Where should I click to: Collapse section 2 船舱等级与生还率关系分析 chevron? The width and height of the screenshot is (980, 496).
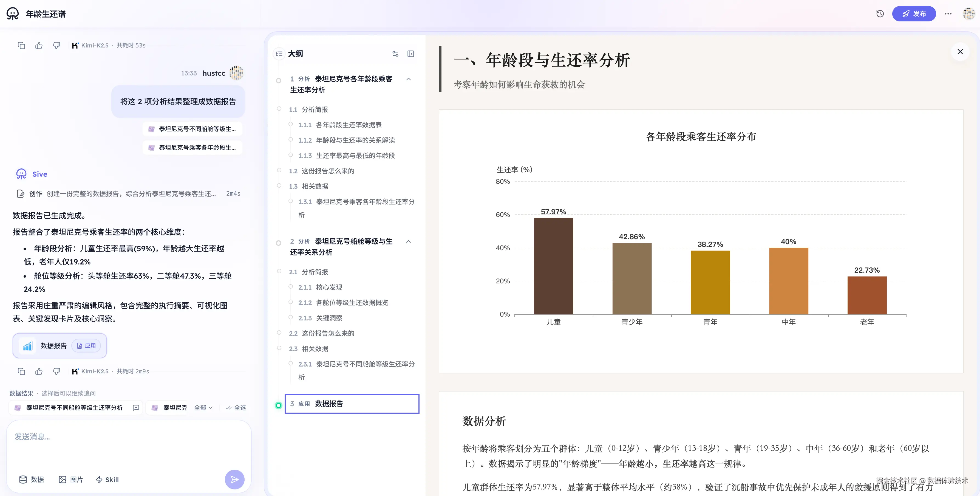(409, 241)
